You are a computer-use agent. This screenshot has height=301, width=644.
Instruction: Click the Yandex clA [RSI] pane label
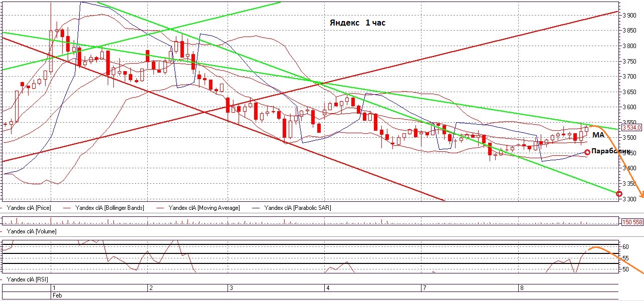tap(29, 278)
